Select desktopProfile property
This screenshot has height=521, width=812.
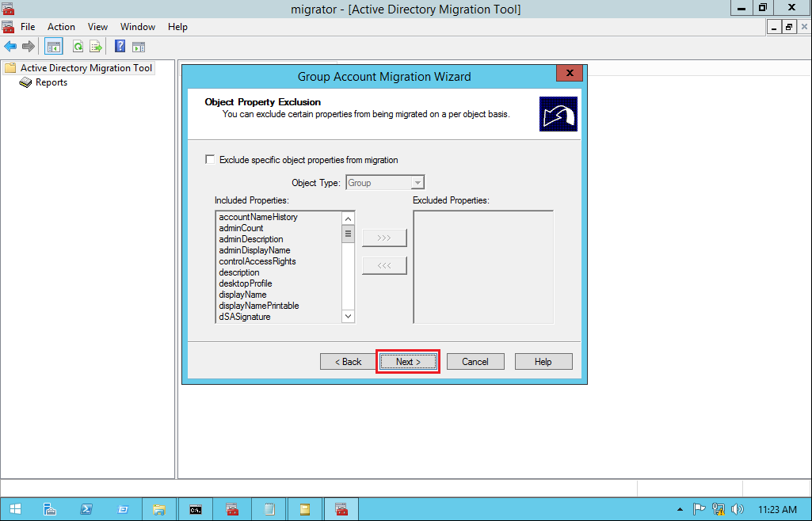tap(246, 283)
